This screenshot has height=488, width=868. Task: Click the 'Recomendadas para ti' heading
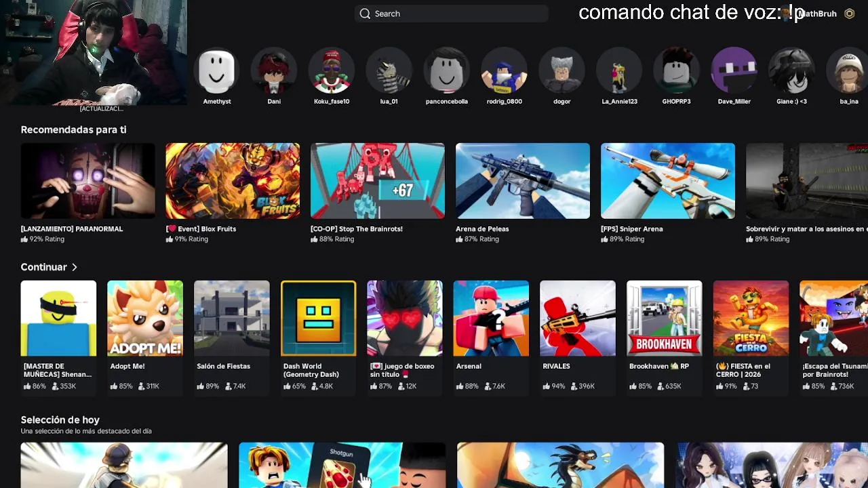point(73,129)
